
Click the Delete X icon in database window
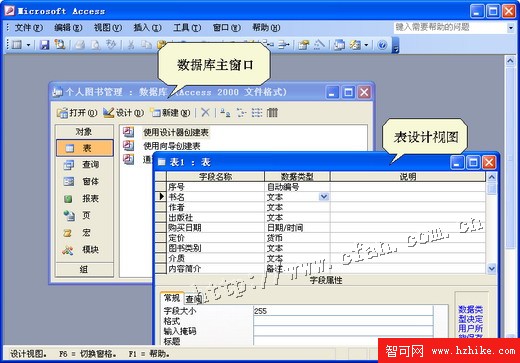click(205, 113)
